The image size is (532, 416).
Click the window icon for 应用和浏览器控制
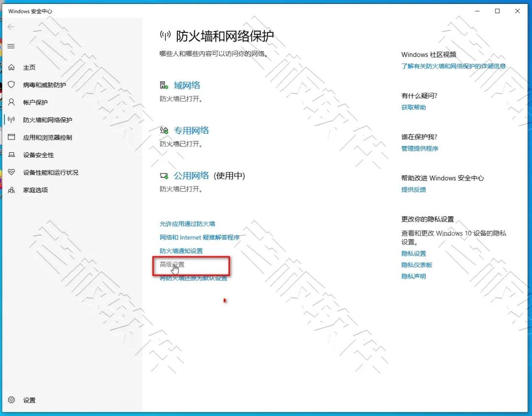(11, 137)
